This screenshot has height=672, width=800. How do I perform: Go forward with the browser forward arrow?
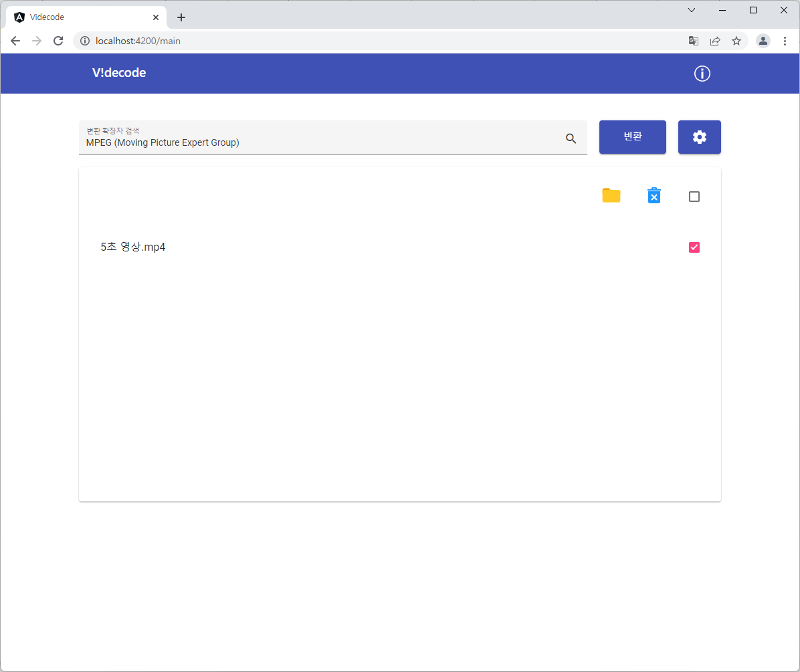point(37,41)
